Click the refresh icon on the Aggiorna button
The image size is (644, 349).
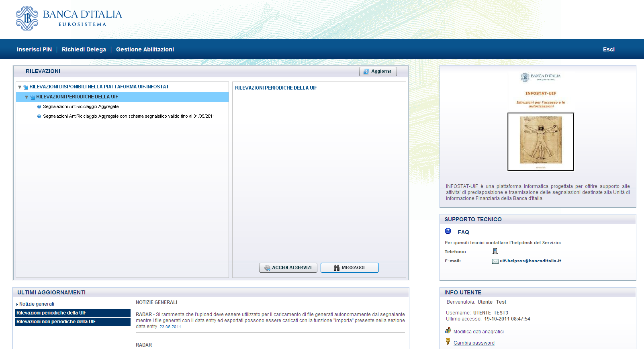pyautogui.click(x=366, y=71)
